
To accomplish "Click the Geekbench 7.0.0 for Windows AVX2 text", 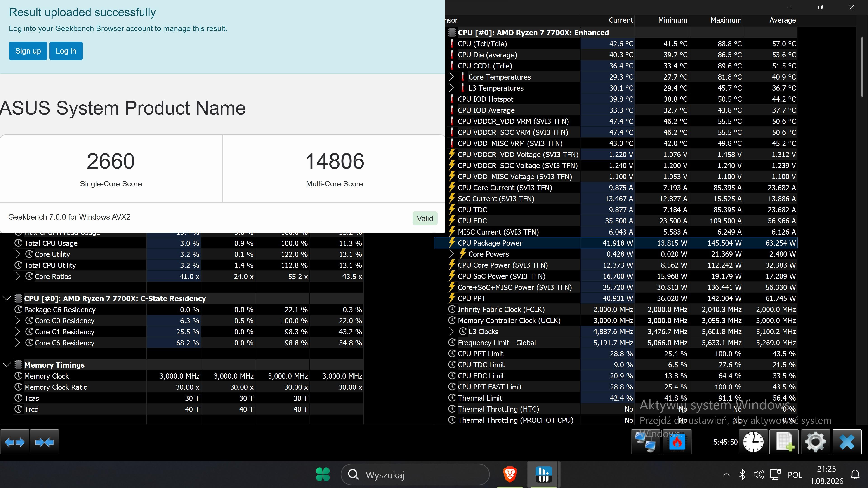I will [69, 217].
